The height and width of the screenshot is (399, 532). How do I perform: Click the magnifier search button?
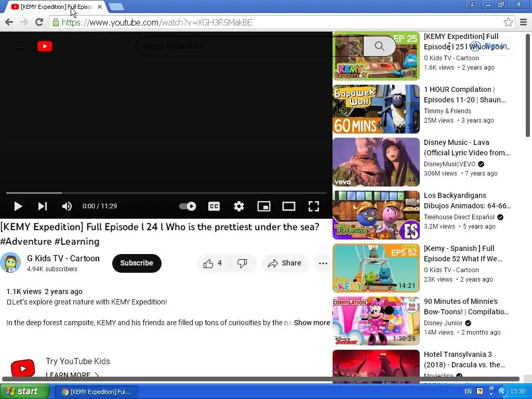click(x=379, y=46)
